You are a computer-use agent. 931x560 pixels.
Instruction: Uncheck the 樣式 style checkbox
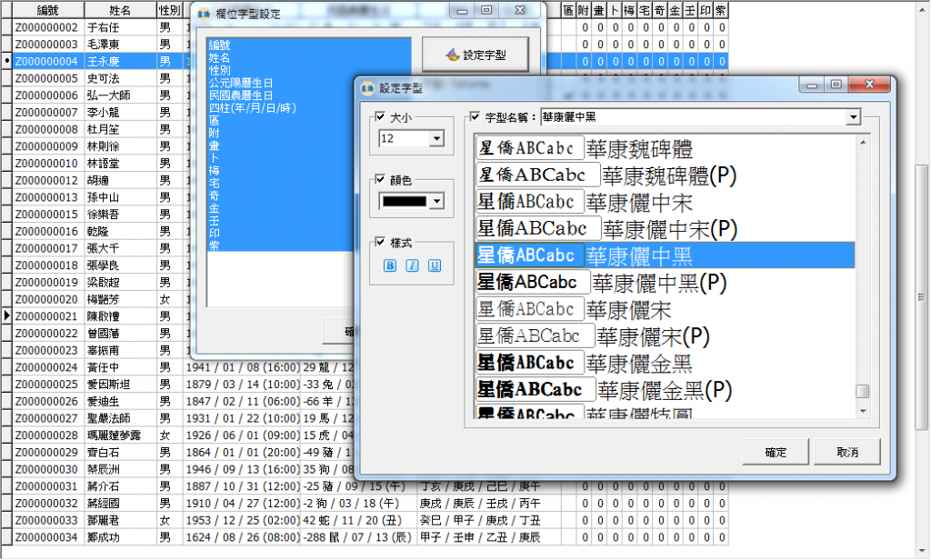click(x=381, y=242)
